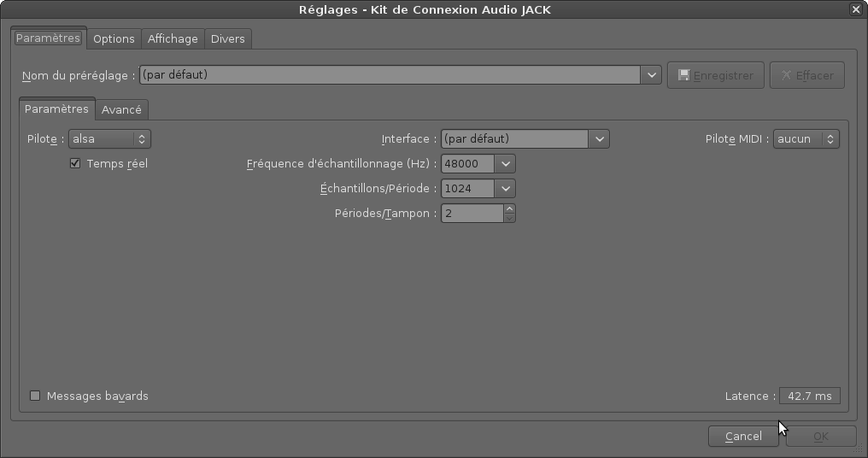Open the Pilote MIDI aucun selector
868x458 pixels.
point(806,139)
